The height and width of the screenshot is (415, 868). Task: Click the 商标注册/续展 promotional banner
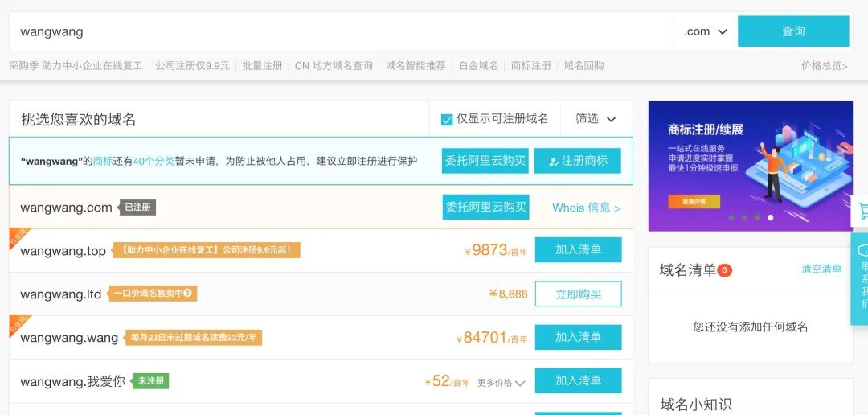click(x=750, y=166)
